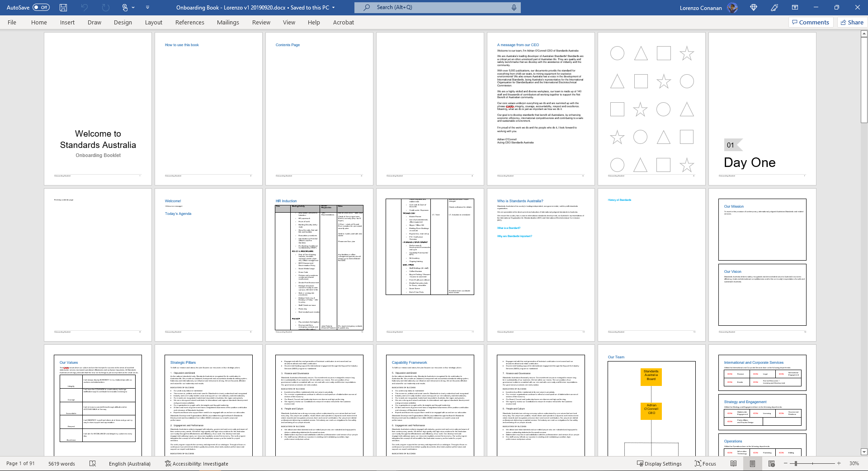Expand the Touch/Mouse Mode dropdown arrow

point(133,7)
